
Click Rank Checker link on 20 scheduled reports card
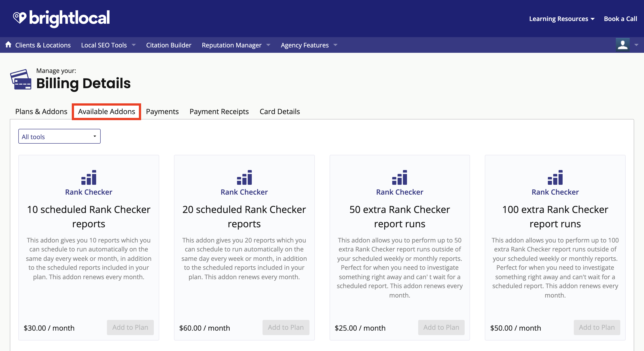tap(244, 192)
